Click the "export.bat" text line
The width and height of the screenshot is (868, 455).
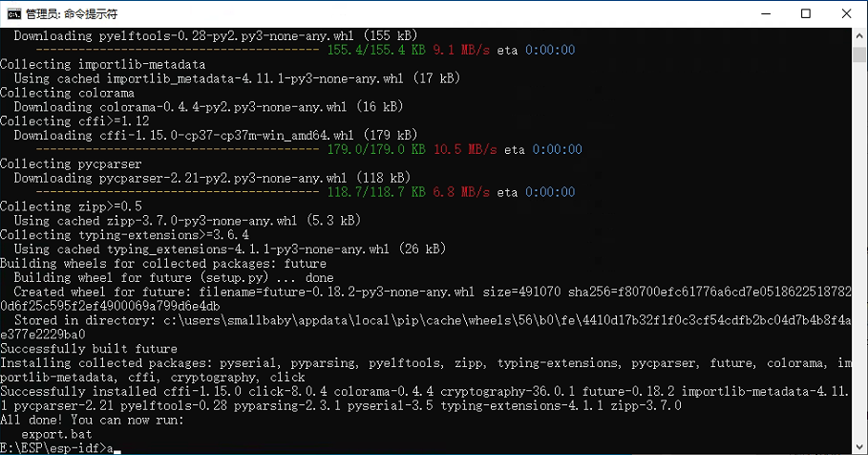pos(56,434)
